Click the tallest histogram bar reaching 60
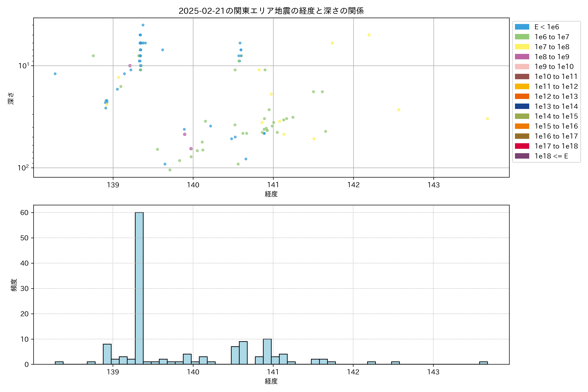The image size is (588, 392). tap(139, 287)
